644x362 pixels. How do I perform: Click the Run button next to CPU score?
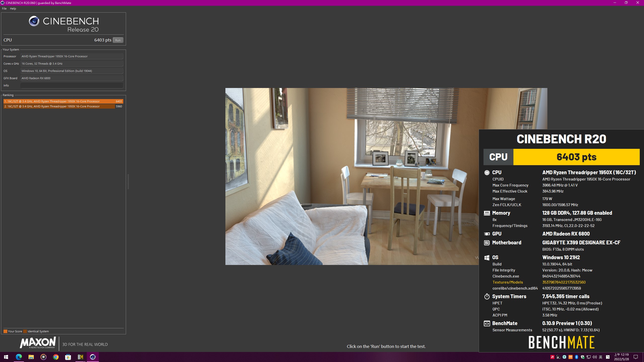(118, 40)
